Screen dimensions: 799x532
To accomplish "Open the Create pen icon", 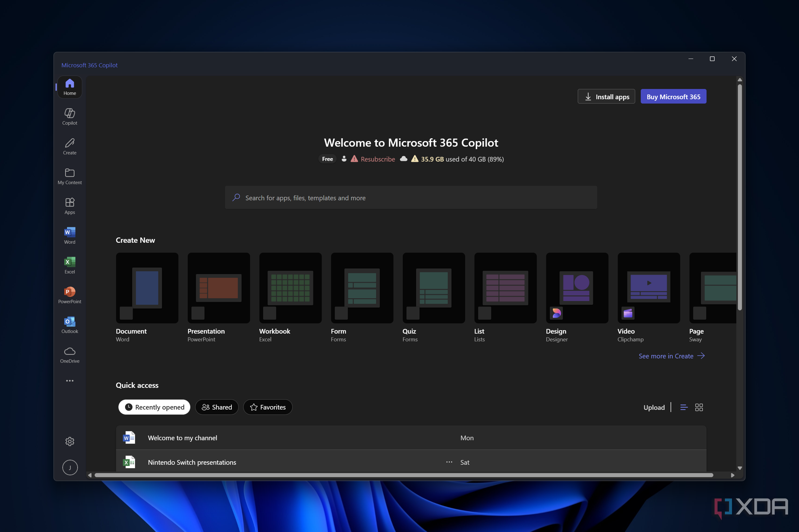I will point(70,147).
